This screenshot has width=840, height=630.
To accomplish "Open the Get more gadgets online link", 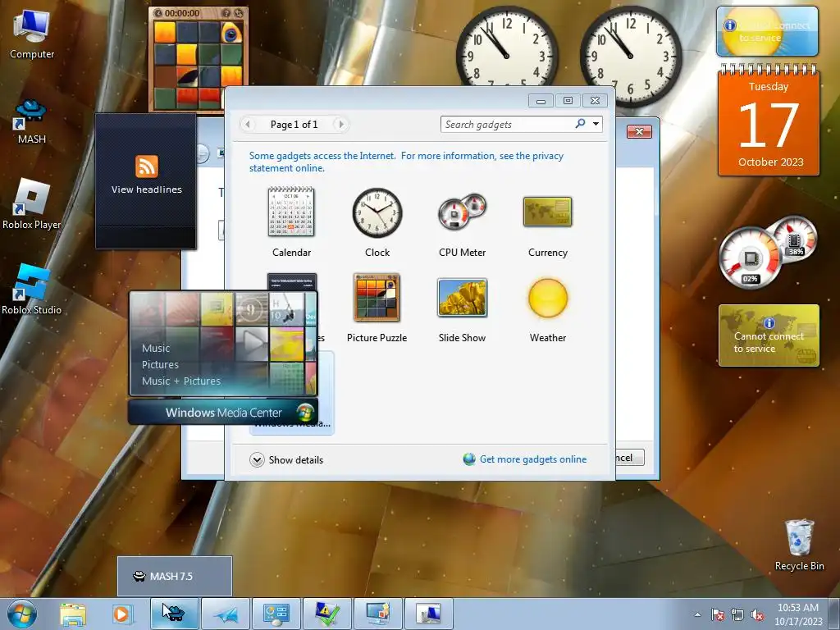I will (x=525, y=459).
